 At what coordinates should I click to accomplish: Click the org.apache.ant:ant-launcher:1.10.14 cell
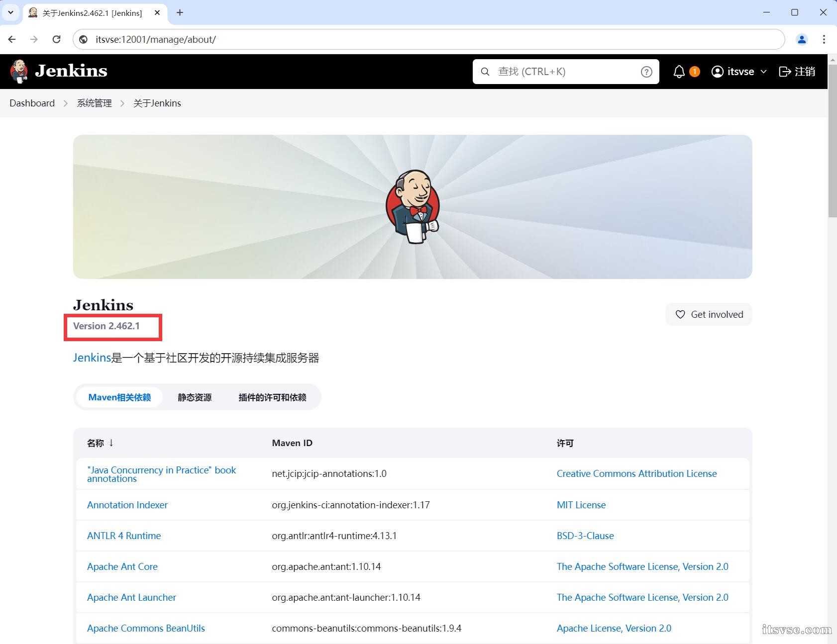pyautogui.click(x=346, y=597)
